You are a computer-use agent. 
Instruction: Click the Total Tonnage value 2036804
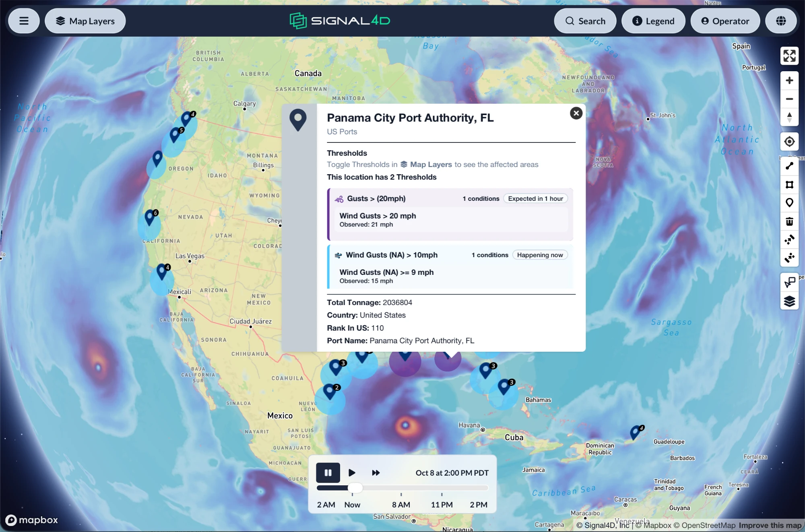pyautogui.click(x=397, y=302)
